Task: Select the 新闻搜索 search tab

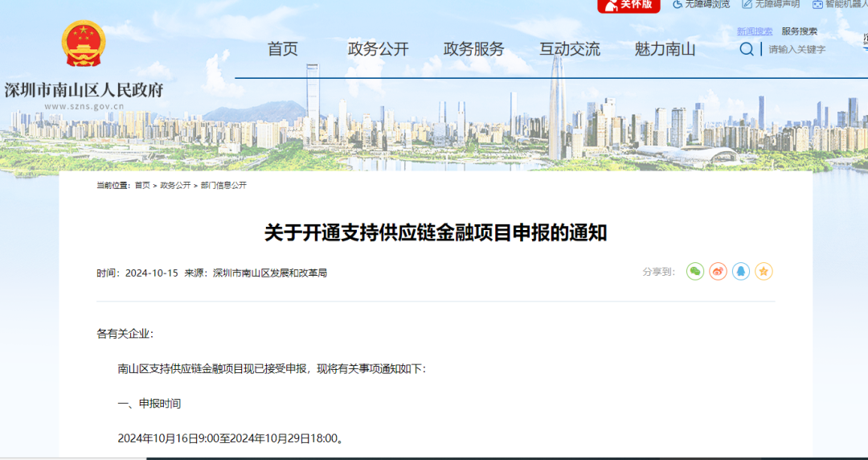Action: pyautogui.click(x=755, y=31)
